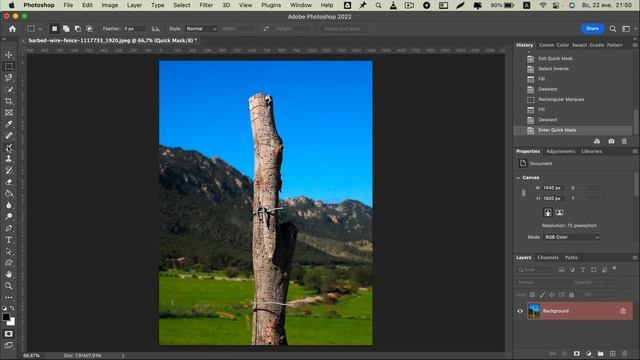Choose Add to selection mode
Viewport: 640px width, 360px height.
click(66, 29)
